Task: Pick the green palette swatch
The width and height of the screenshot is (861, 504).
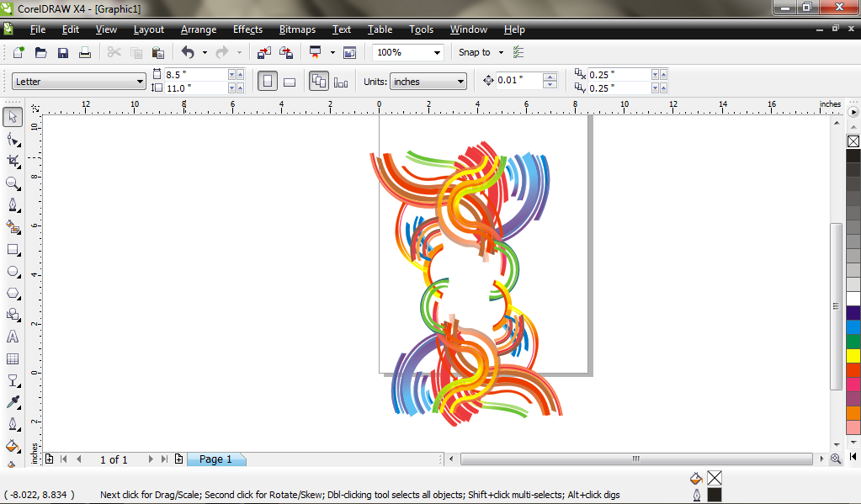Action: point(853,342)
